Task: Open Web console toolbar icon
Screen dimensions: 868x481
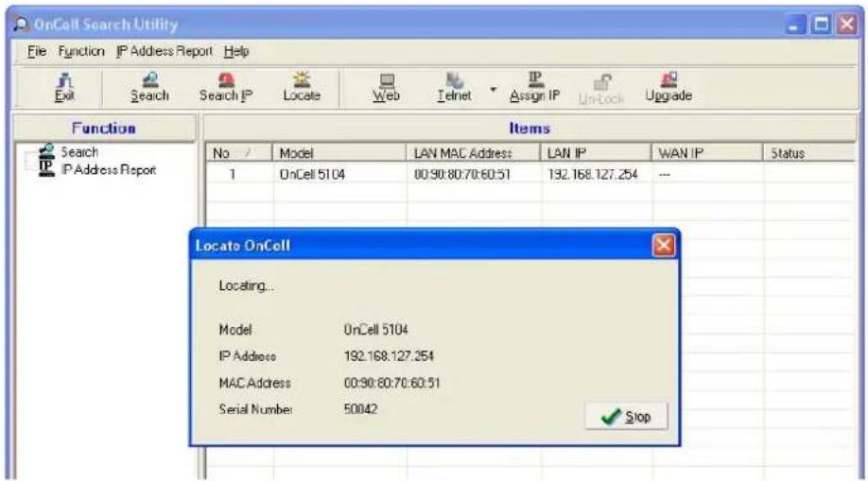Action: click(x=386, y=88)
